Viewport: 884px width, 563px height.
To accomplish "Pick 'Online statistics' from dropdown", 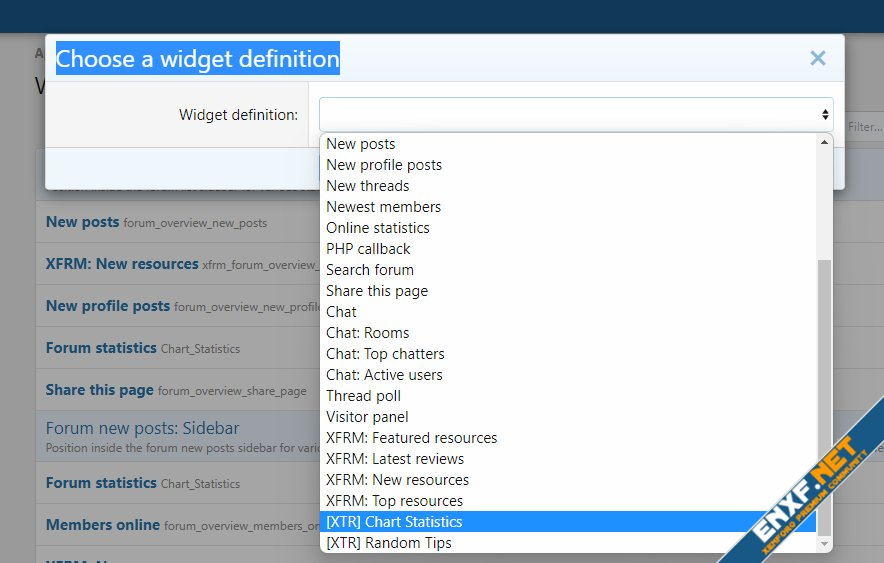I will pos(378,228).
